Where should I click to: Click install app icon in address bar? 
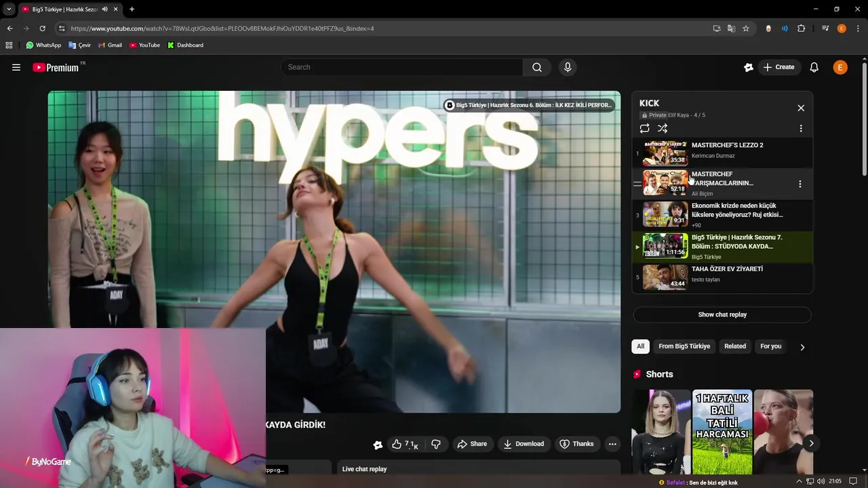click(x=717, y=28)
